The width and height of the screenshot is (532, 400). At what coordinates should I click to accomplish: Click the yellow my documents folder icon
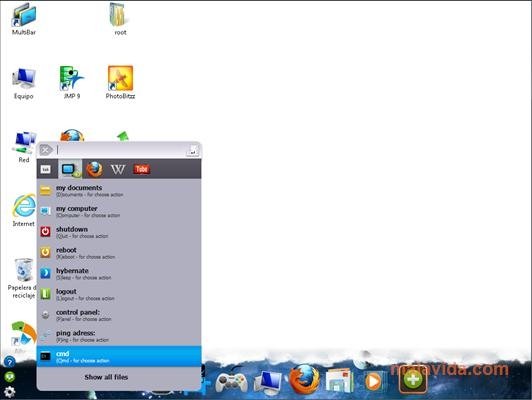click(45, 190)
